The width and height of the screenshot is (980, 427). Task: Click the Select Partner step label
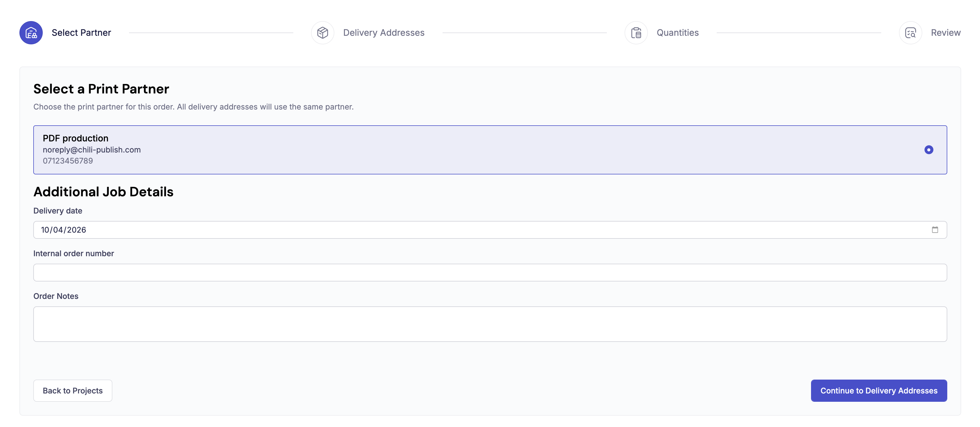tap(81, 33)
